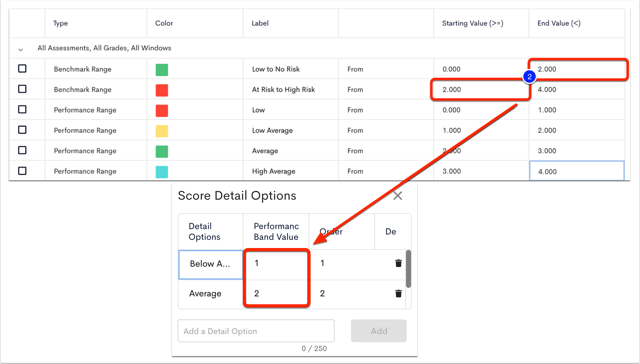This screenshot has width=640, height=364.
Task: Click the Add button in the dialog
Action: [x=378, y=331]
